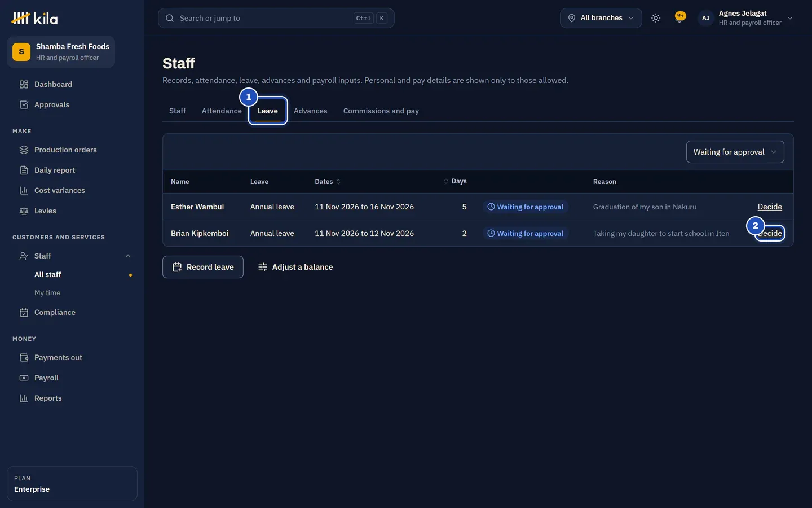Switch to Commissions and pay tab
812x508 pixels.
(x=381, y=111)
